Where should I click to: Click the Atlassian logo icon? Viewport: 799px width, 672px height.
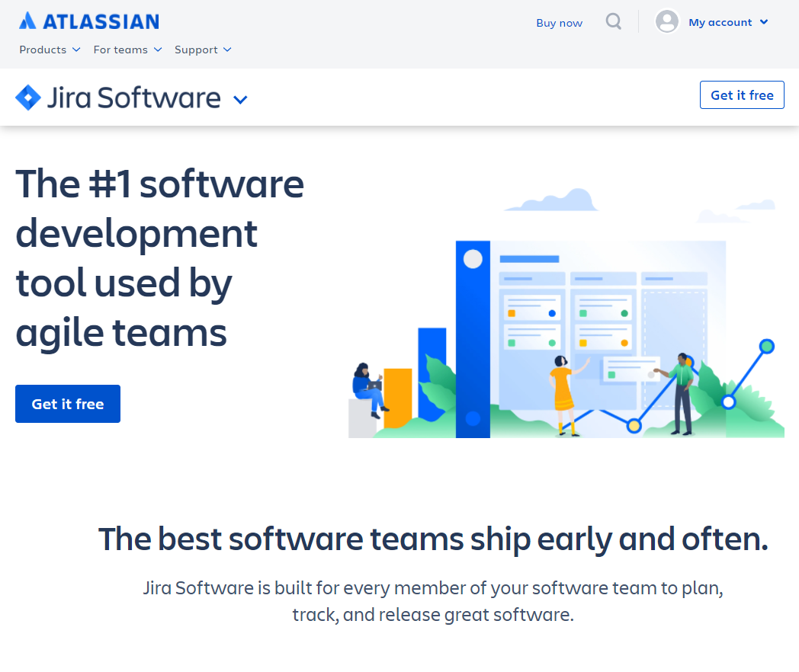[27, 21]
